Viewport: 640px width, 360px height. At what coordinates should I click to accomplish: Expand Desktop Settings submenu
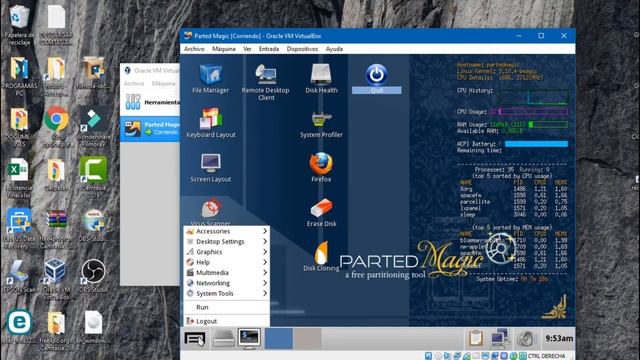[227, 242]
